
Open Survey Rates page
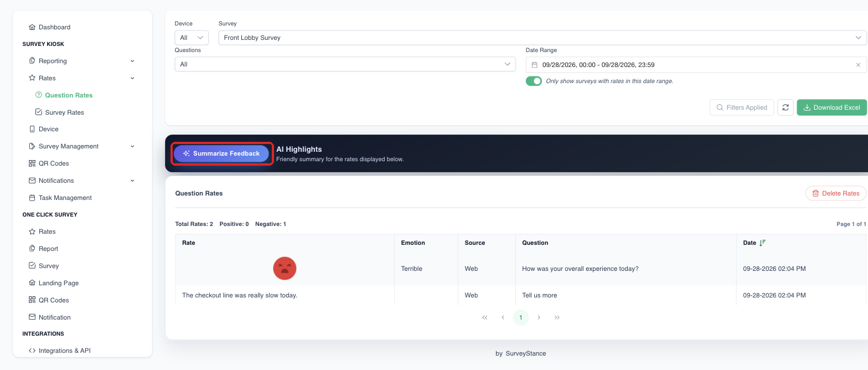(65, 112)
